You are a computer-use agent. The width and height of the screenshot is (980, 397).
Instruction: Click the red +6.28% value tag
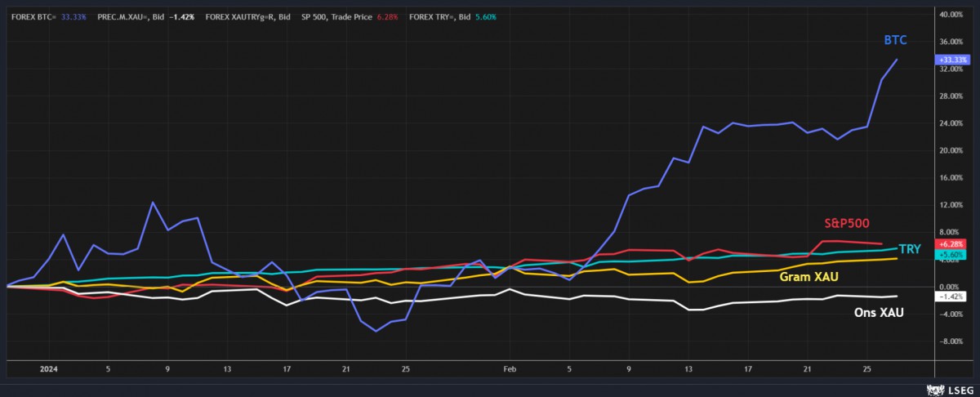click(x=953, y=243)
